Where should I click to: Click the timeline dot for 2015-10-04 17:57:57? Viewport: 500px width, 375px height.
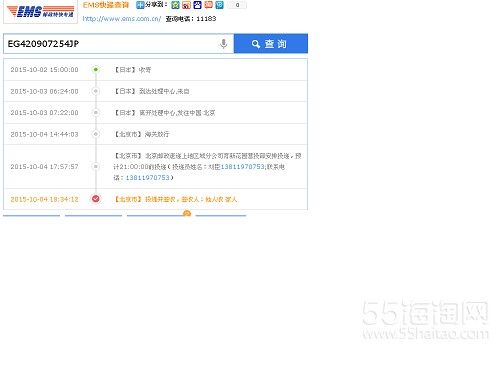click(x=96, y=166)
